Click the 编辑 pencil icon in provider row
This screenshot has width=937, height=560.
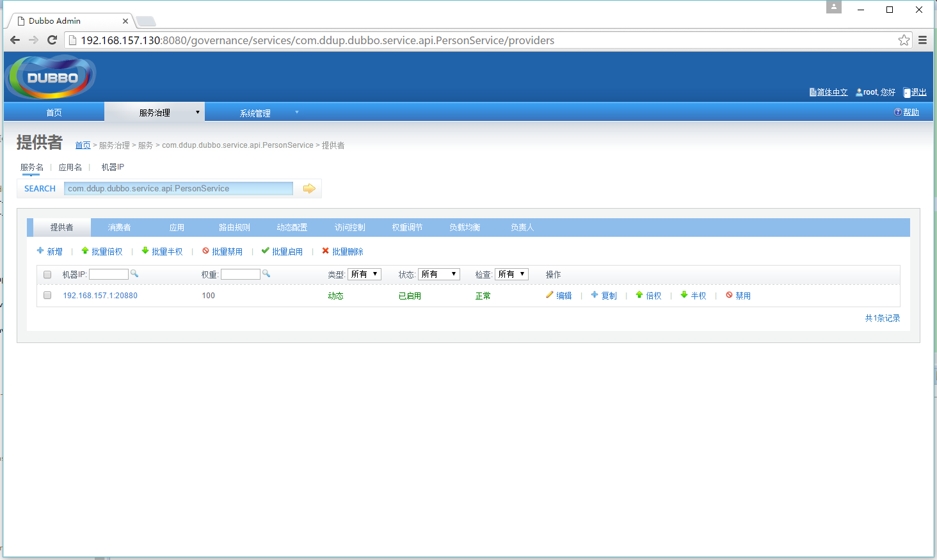[x=550, y=295]
